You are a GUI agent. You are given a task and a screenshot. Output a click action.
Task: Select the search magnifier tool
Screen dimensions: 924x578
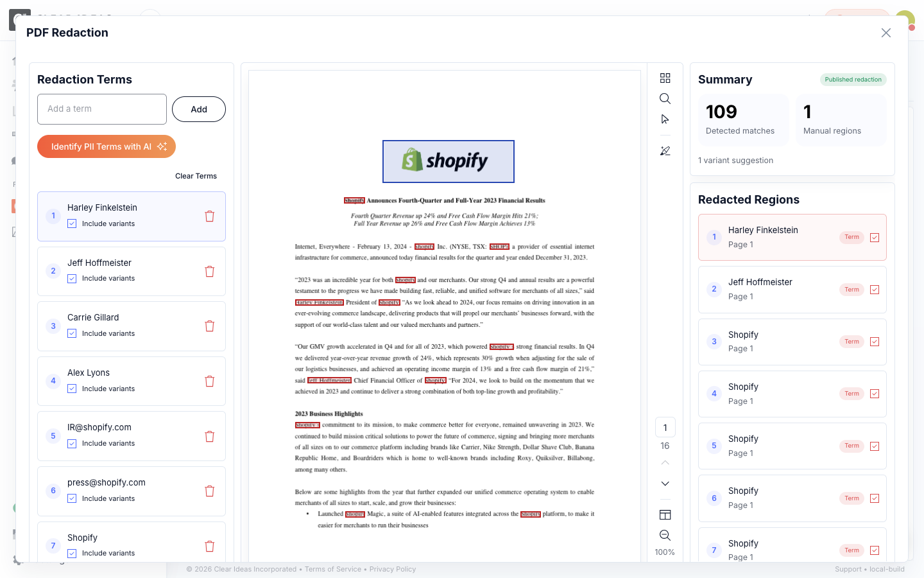[665, 98]
